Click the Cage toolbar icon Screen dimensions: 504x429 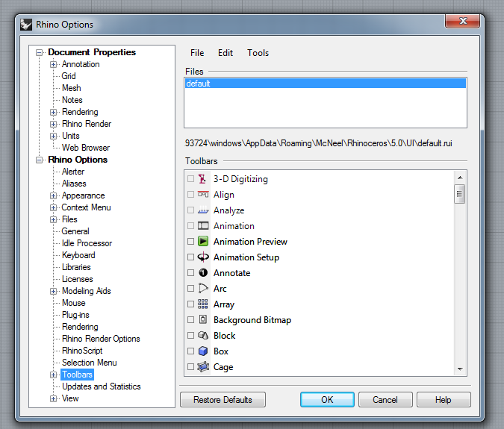tap(203, 367)
